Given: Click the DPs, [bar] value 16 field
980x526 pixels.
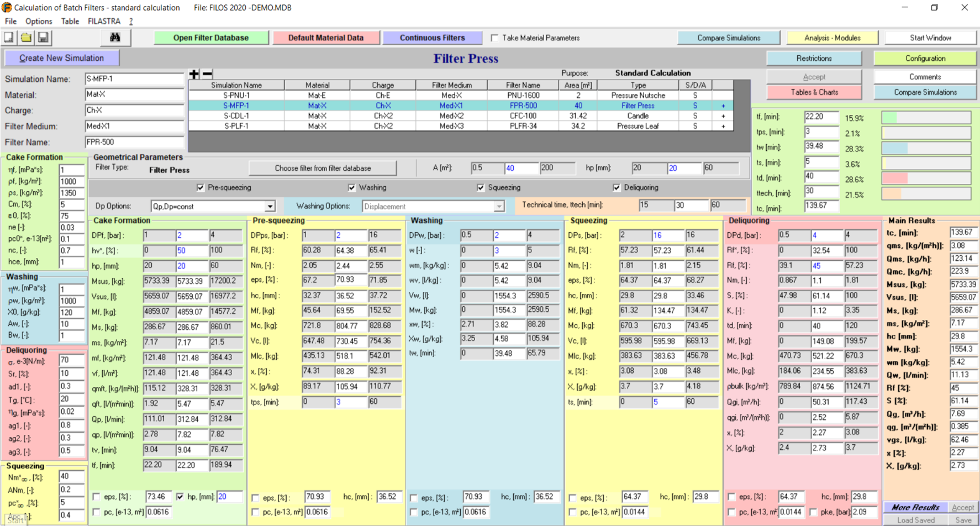Looking at the screenshot, I should pos(669,235).
